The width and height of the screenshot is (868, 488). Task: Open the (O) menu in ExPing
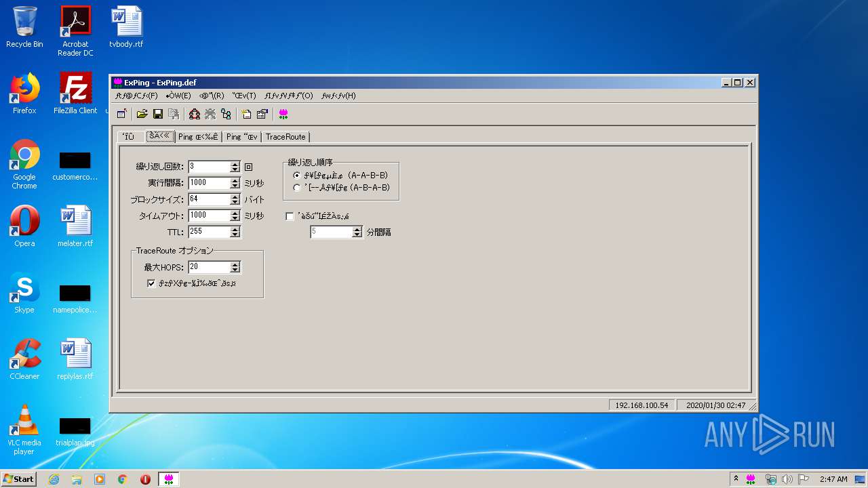289,96
